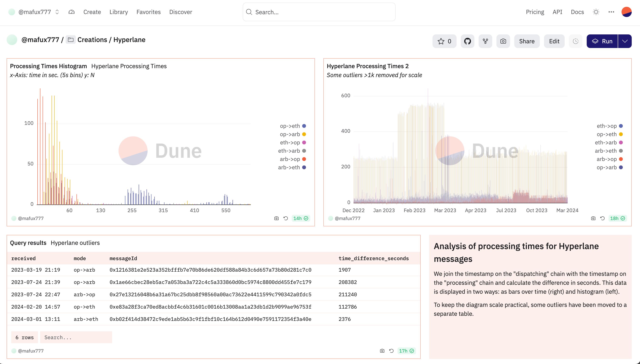Click the search magnifier icon
The height and width of the screenshot is (364, 640).
click(249, 12)
